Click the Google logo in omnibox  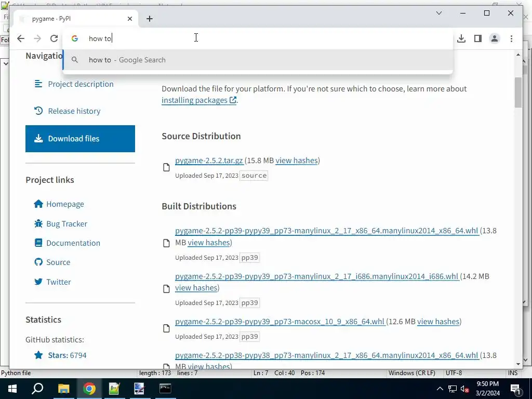click(x=75, y=38)
